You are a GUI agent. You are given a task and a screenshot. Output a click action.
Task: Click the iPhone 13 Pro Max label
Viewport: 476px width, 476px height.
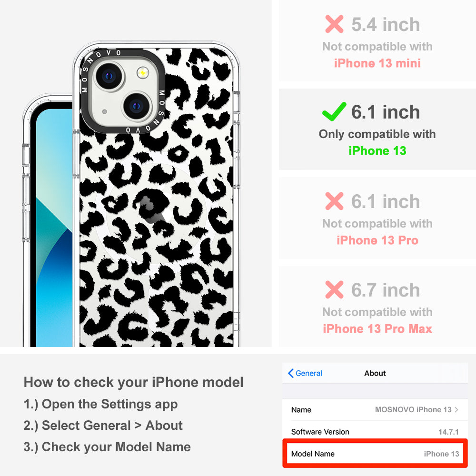pos(377,329)
